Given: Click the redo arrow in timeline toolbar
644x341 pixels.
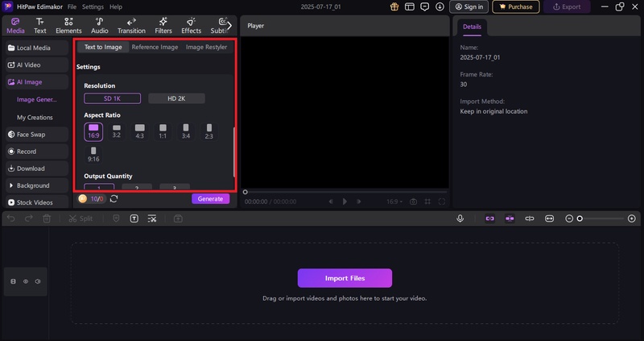Looking at the screenshot, I should [x=29, y=218].
